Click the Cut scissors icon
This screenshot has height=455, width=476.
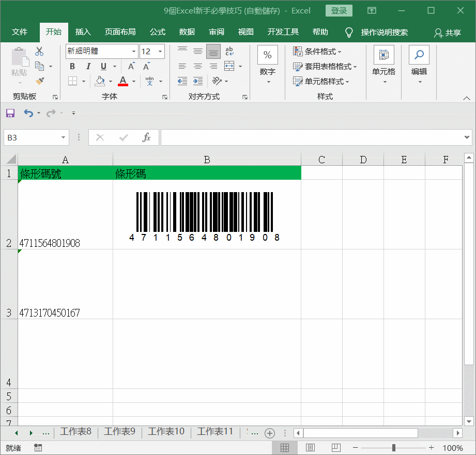39,51
